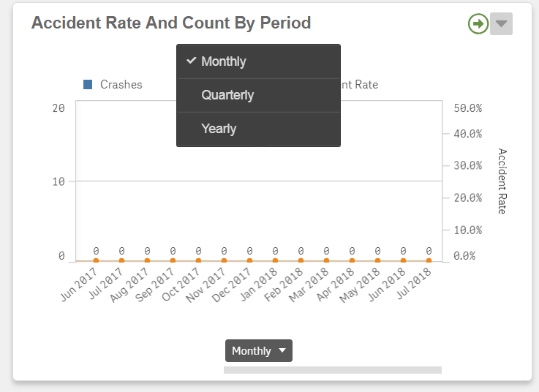The height and width of the screenshot is (392, 539).
Task: Click the chart title Accident Rate And Count
Action: click(x=171, y=23)
